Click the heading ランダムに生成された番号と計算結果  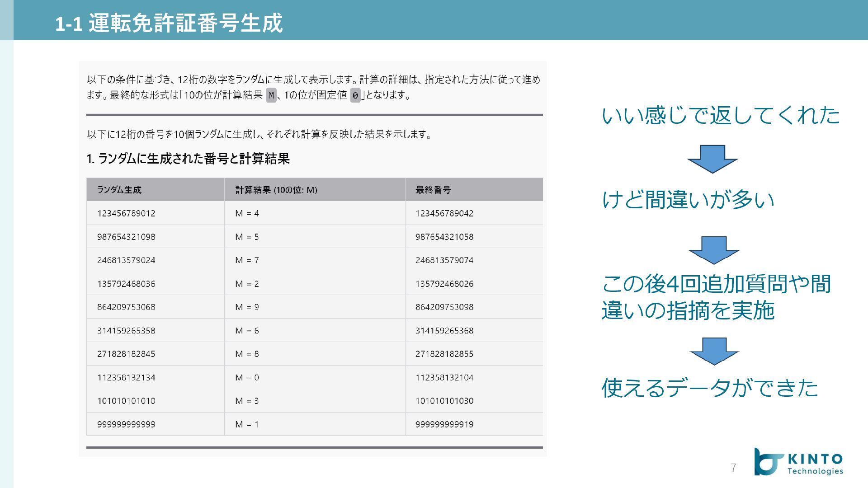click(x=188, y=159)
